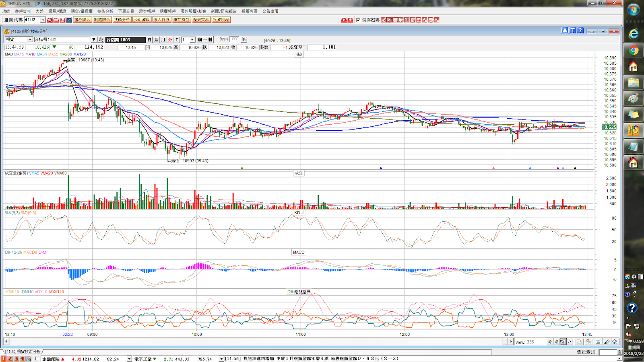Viewport: 644px width, 362px height.
Task: Open Internet Explorer from the taskbar
Action: [634, 34]
